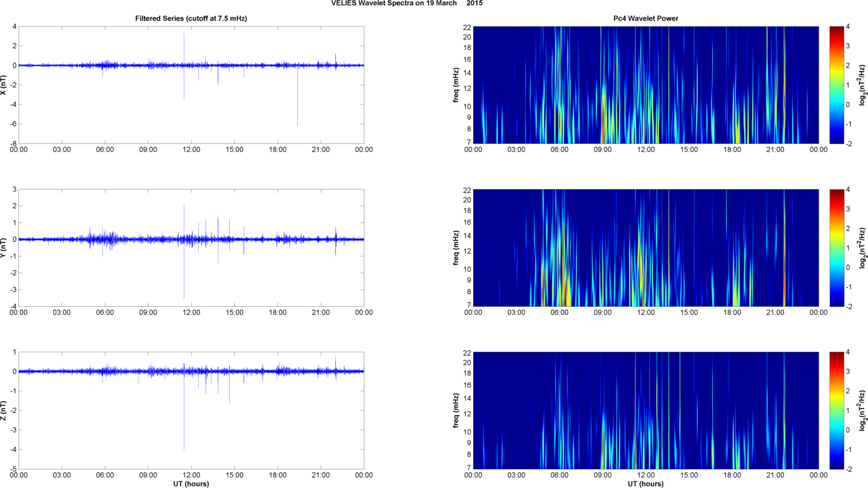Select the 'X (nT)' axis label
Screen dimensions: 868x488
pyautogui.click(x=3, y=85)
